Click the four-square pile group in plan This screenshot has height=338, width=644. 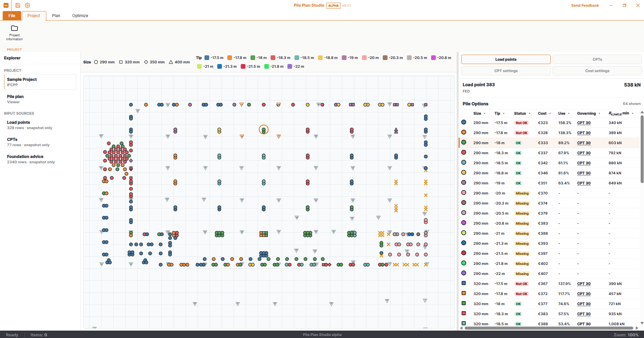pos(264,234)
